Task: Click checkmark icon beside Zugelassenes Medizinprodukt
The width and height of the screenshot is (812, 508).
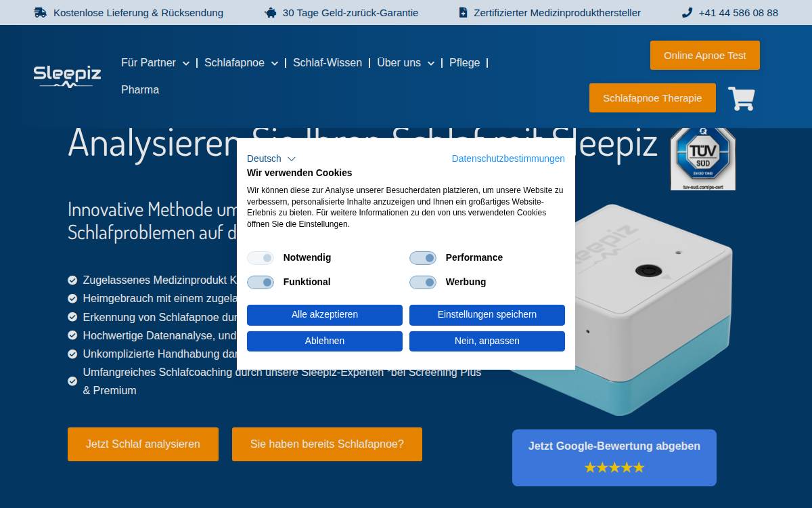Action: pos(72,280)
